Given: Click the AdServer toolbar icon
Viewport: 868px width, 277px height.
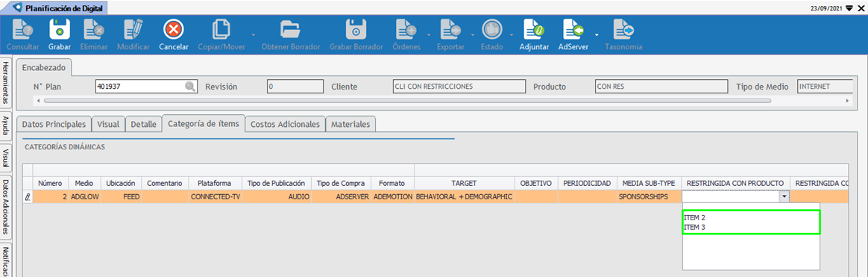Looking at the screenshot, I should (574, 29).
